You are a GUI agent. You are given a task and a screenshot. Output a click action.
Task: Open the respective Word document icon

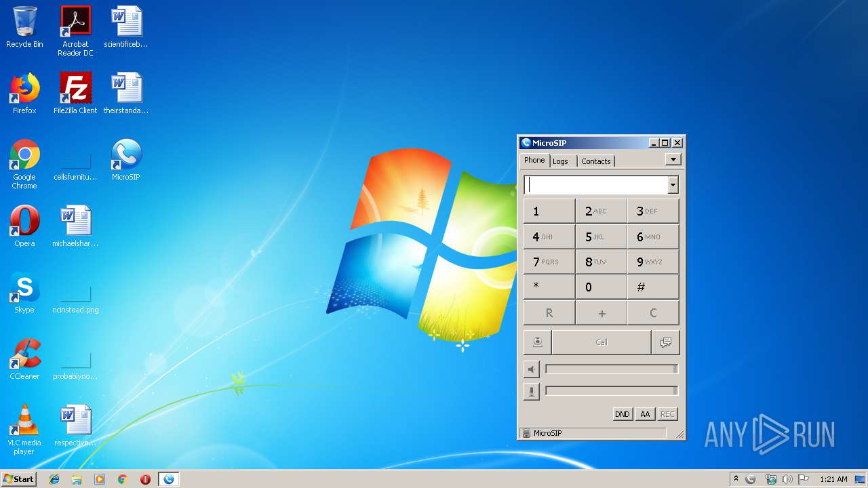(x=75, y=426)
